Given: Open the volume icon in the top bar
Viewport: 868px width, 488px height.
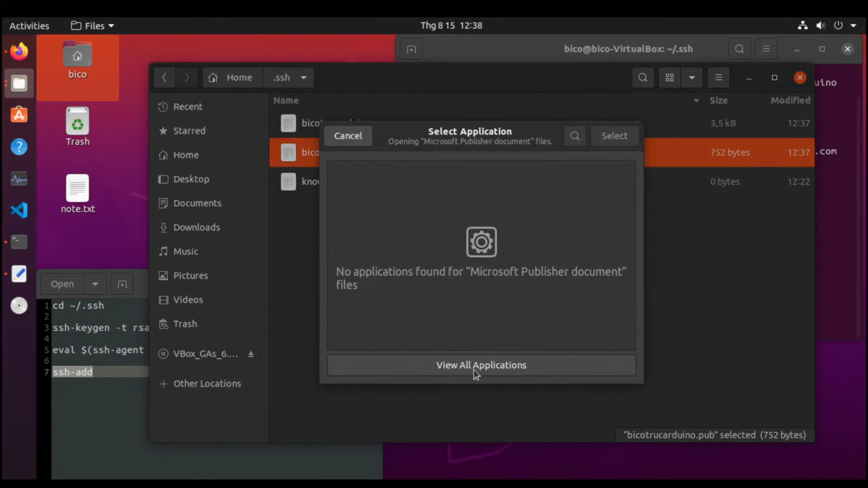Looking at the screenshot, I should (x=820, y=25).
